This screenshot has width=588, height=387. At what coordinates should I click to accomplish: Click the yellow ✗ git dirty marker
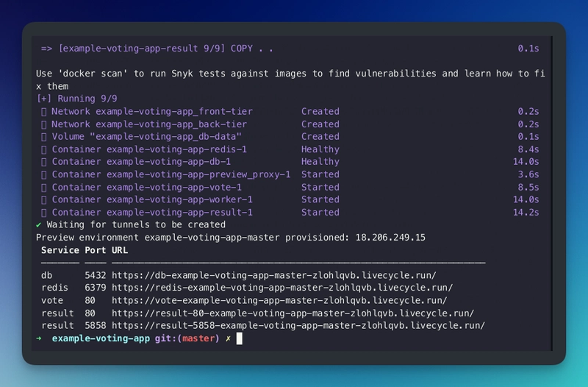coord(228,338)
